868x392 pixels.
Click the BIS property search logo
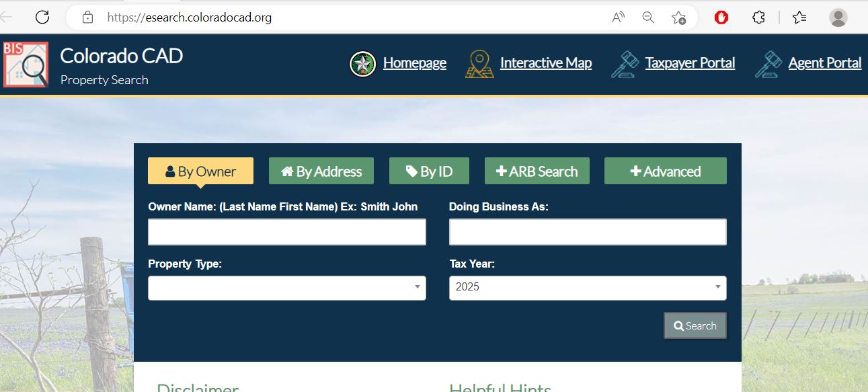tap(26, 65)
